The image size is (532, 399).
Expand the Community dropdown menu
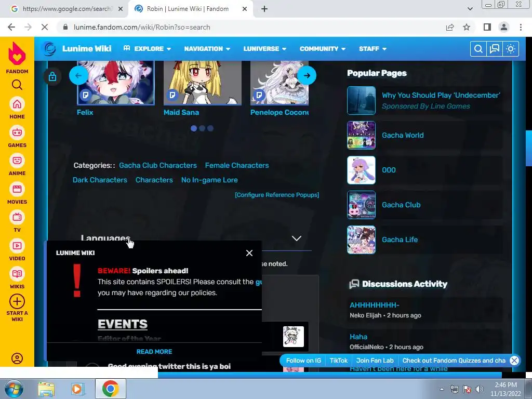pyautogui.click(x=322, y=48)
